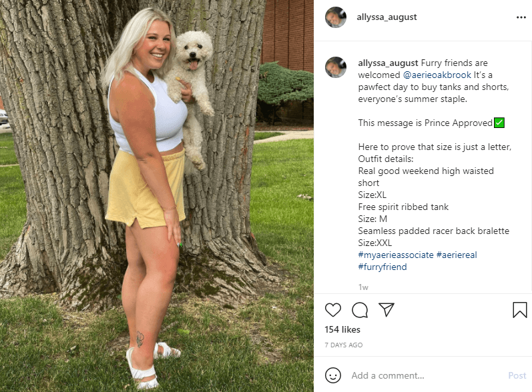Click the post photo of woman with dog
Viewport: 532px width, 392px height.
pos(157,196)
